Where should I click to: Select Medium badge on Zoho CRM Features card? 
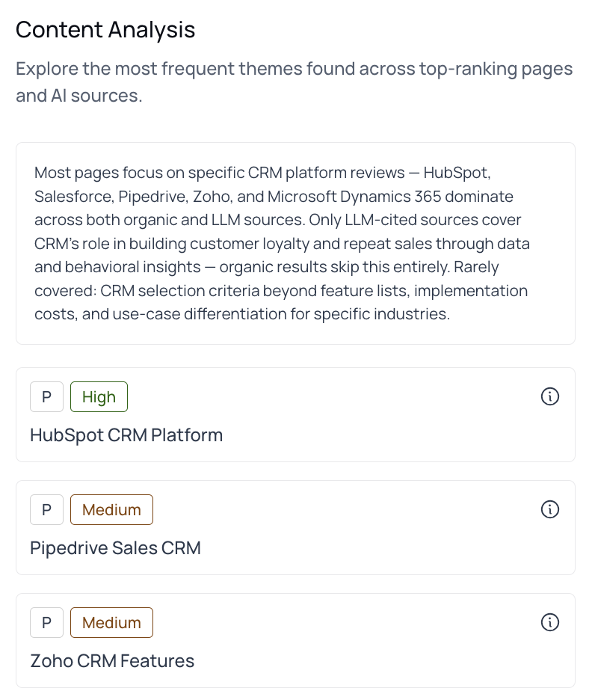click(x=111, y=623)
